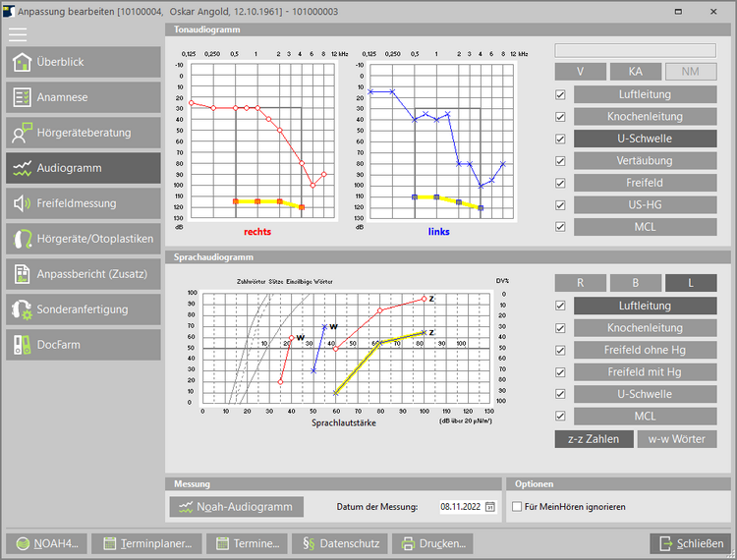Switch to the Audiogramm section
This screenshot has width=737, height=560.
point(83,168)
